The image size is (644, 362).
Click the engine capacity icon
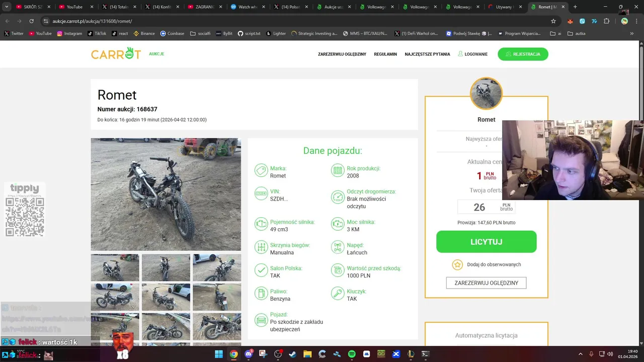[261, 224]
